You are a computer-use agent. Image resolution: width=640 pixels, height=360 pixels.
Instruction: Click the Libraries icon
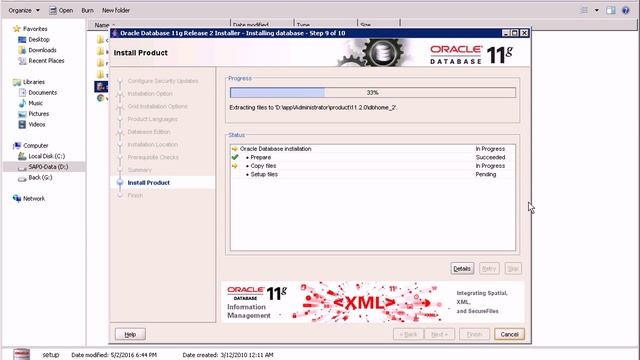click(x=17, y=82)
